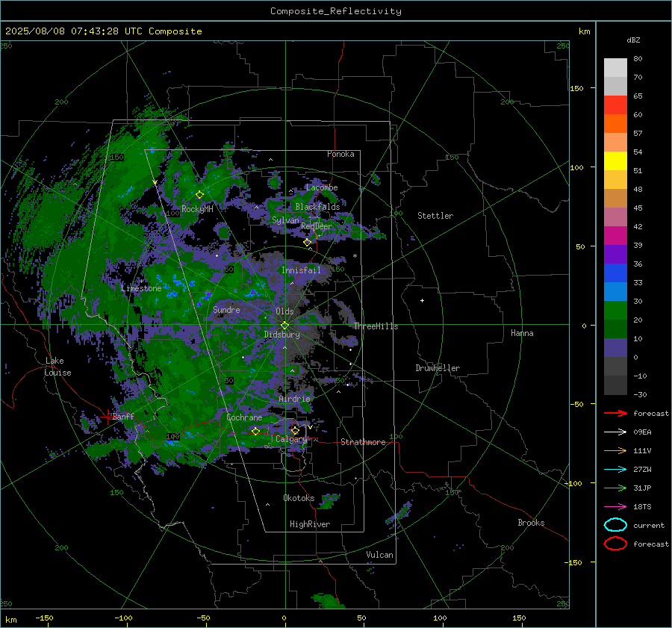Click the Drumheller label
This screenshot has width=672, height=628.
pos(438,368)
